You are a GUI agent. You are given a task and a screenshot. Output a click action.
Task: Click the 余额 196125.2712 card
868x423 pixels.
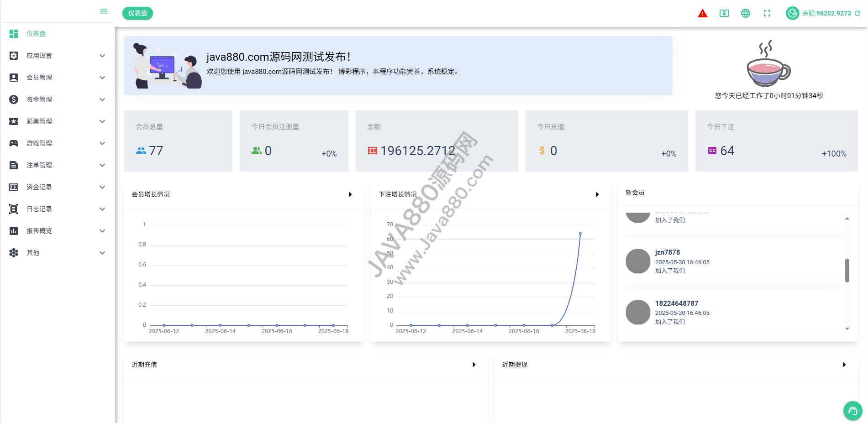tap(437, 141)
